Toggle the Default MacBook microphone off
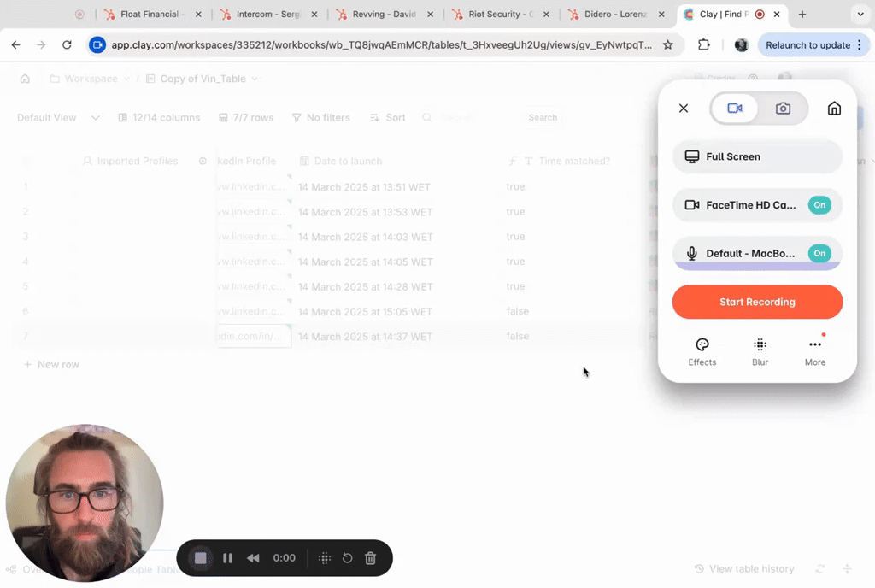Viewport: 875px width, 588px height. coord(819,253)
